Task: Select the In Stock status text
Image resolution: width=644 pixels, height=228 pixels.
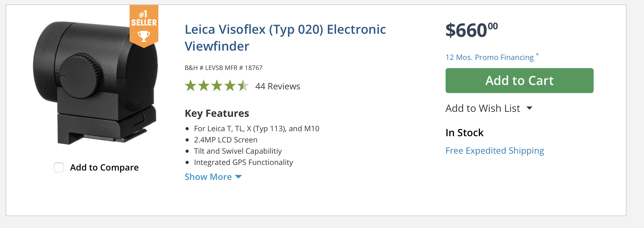Action: coord(464,133)
